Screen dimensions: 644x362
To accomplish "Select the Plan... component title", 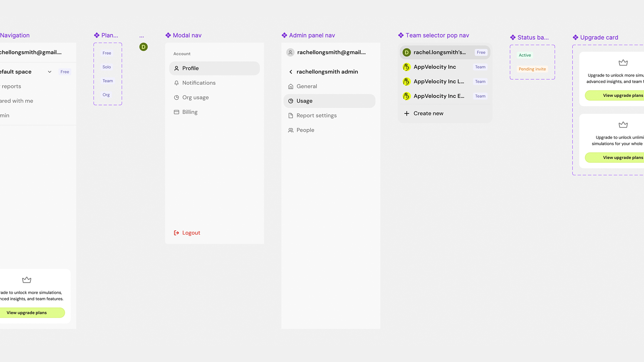I will pos(110,35).
